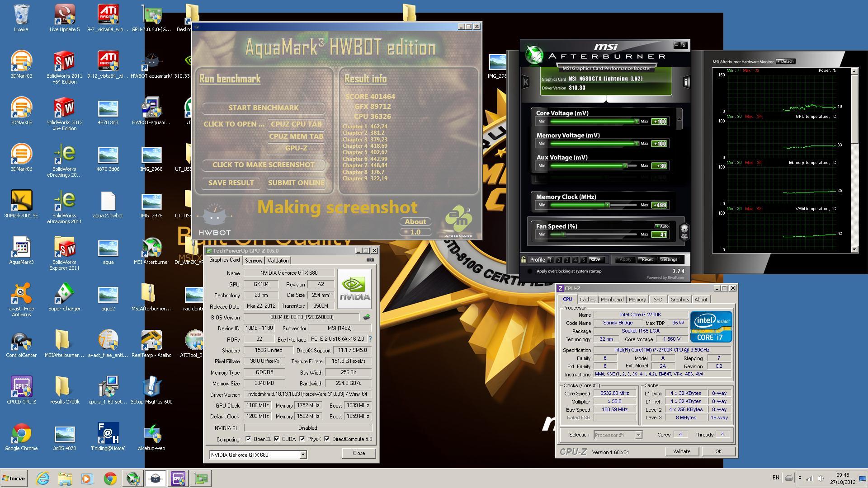Switch to GPU-Z taskbar button
This screenshot has height=488, width=868.
(x=201, y=479)
